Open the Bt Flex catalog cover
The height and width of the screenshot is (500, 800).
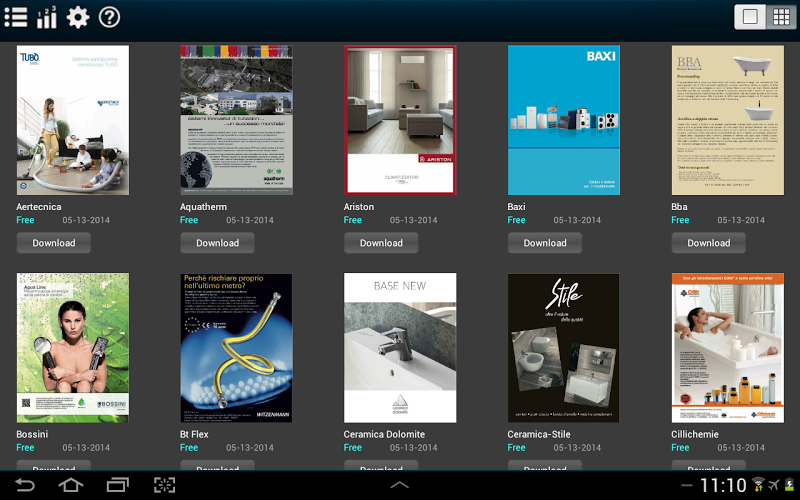click(x=236, y=348)
